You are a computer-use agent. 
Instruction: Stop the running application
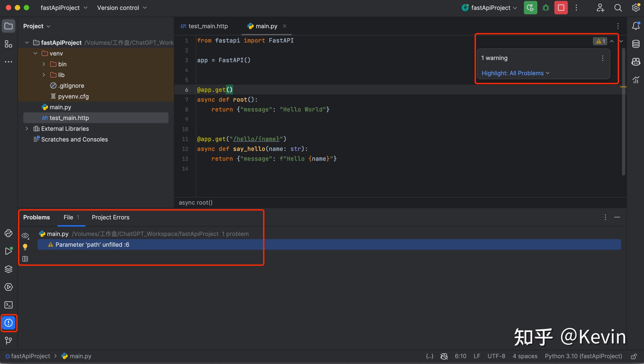coord(561,8)
